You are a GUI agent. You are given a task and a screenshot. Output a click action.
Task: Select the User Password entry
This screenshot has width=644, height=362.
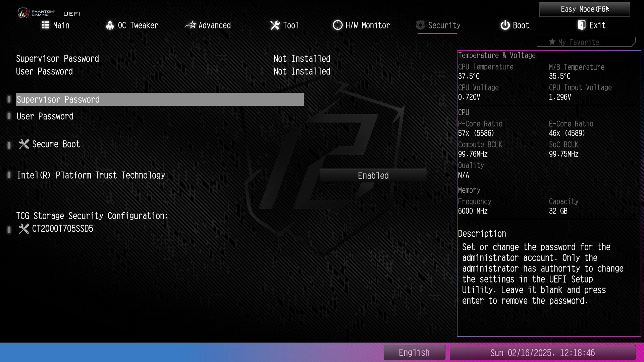pyautogui.click(x=45, y=116)
